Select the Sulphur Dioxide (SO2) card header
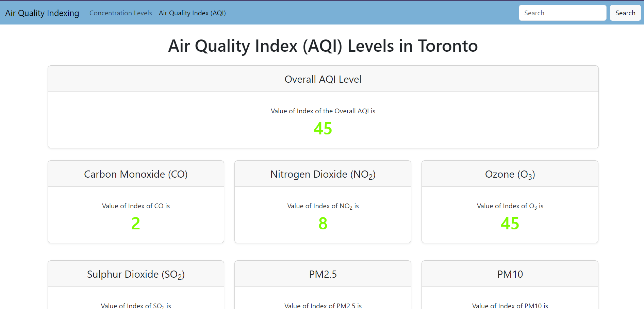644x309 pixels. tap(136, 274)
